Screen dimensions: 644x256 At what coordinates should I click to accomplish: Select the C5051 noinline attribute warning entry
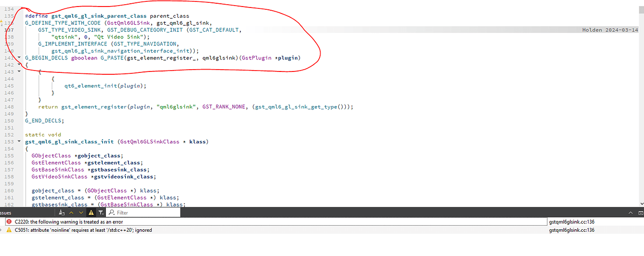(83, 230)
